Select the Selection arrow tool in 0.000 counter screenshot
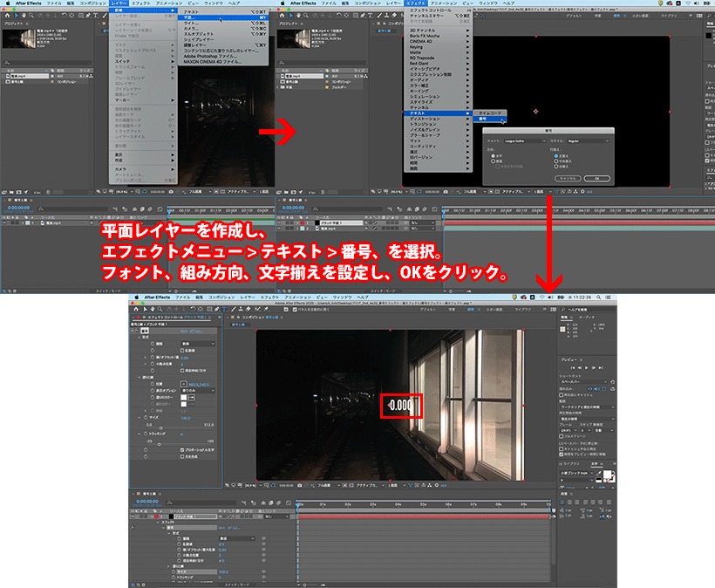This screenshot has width=715, height=588. 145,310
